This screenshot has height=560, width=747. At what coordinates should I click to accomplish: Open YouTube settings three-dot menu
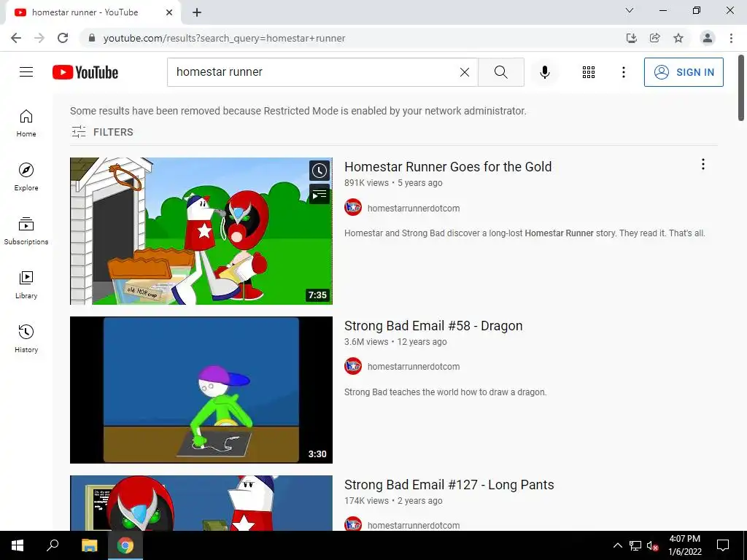click(x=623, y=72)
